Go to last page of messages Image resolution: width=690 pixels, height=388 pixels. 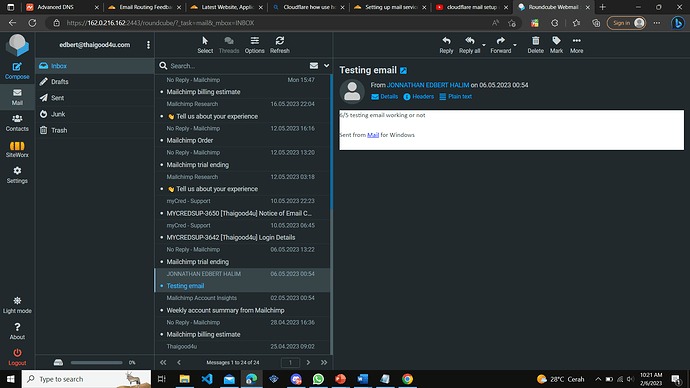(x=324, y=362)
